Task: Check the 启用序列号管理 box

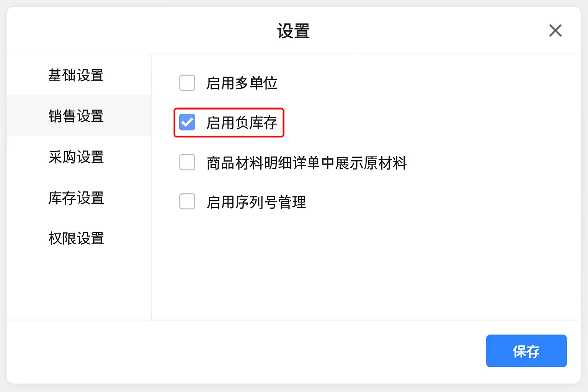Action: coord(187,202)
